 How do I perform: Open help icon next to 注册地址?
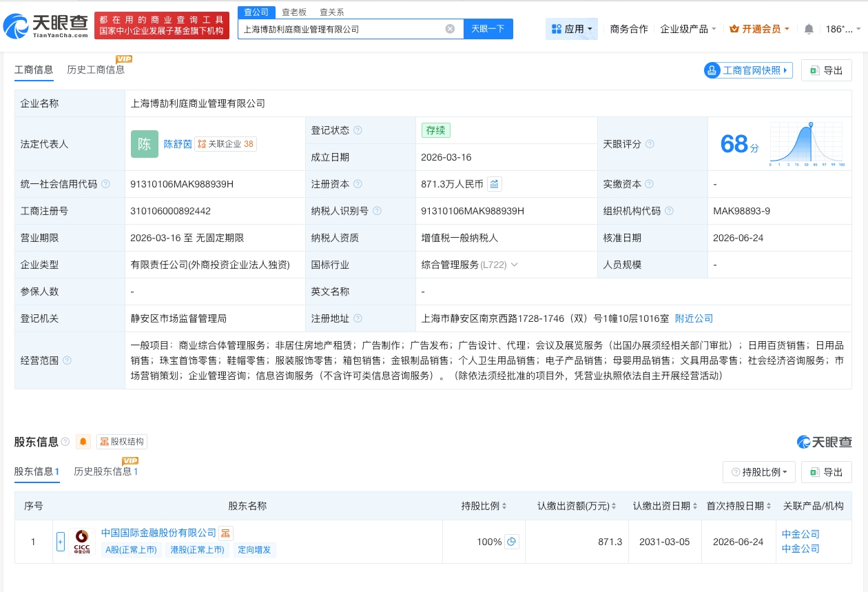(358, 318)
